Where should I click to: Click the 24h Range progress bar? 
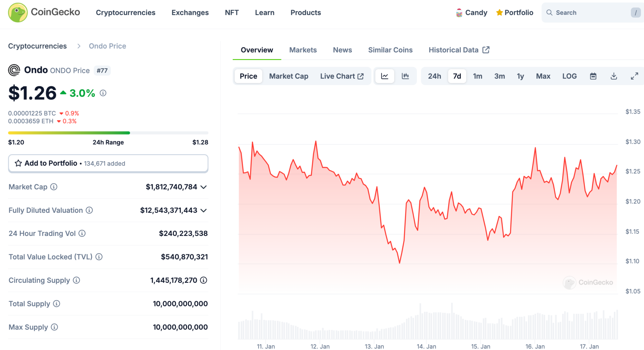click(108, 133)
